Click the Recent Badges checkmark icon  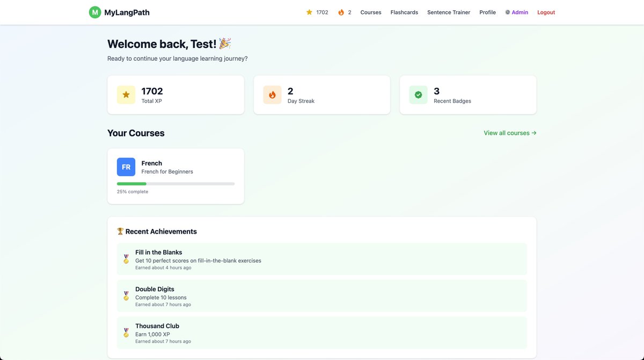pos(418,95)
